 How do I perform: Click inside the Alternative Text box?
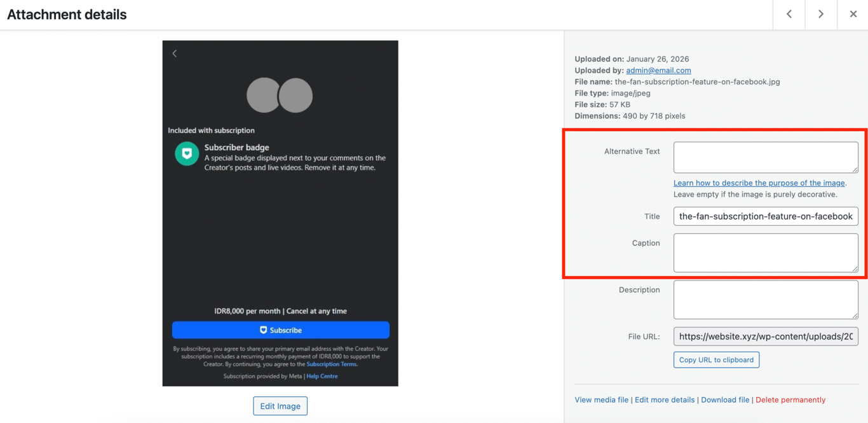coord(765,156)
